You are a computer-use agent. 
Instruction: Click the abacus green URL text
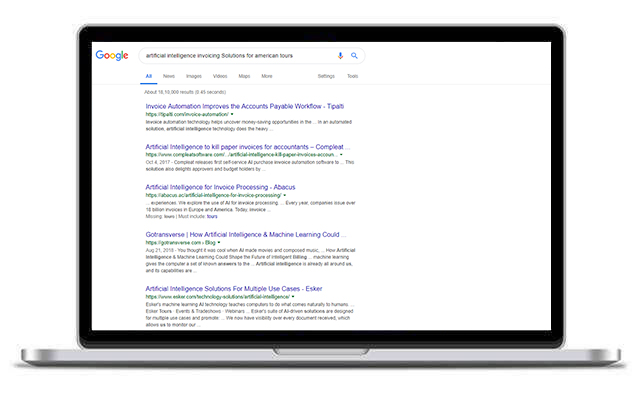(x=213, y=195)
